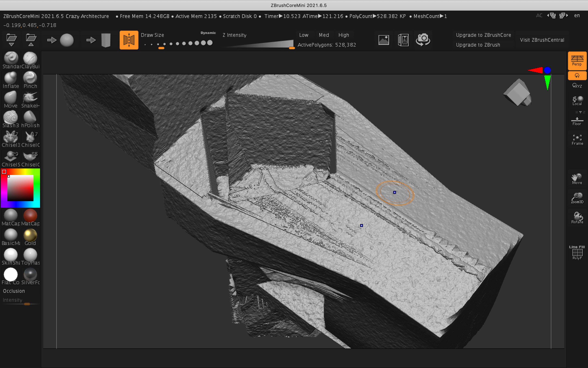This screenshot has width=588, height=368.
Task: Select the Slash3 brush
Action: pyautogui.click(x=11, y=119)
